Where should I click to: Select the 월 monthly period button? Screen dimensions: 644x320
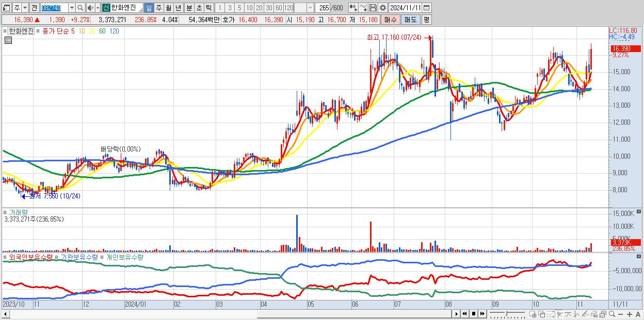click(168, 8)
